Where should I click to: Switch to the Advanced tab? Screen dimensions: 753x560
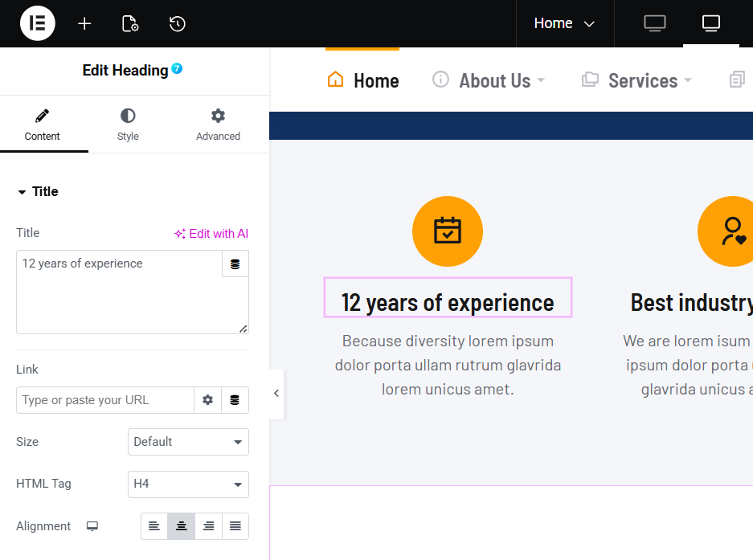(218, 125)
